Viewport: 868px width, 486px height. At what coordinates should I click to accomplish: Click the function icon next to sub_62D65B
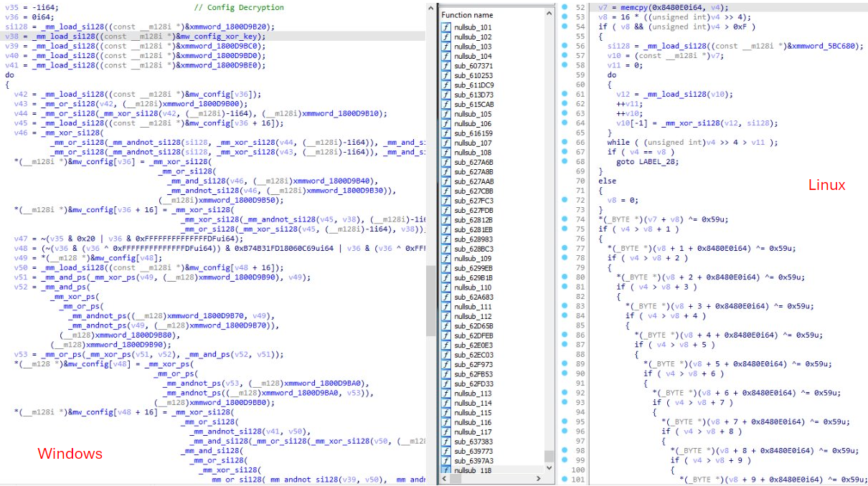446,326
